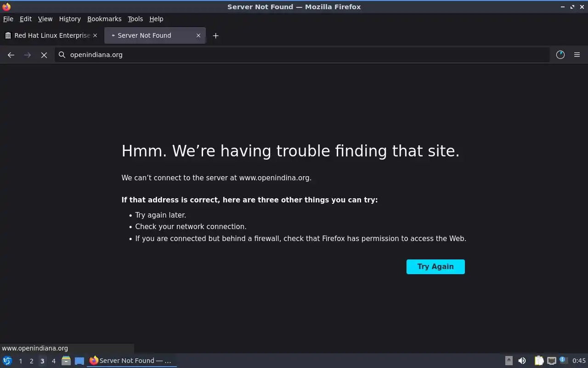The width and height of the screenshot is (588, 368).
Task: Click the 'Hmm. We're having trouble' heading
Action: [x=290, y=151]
